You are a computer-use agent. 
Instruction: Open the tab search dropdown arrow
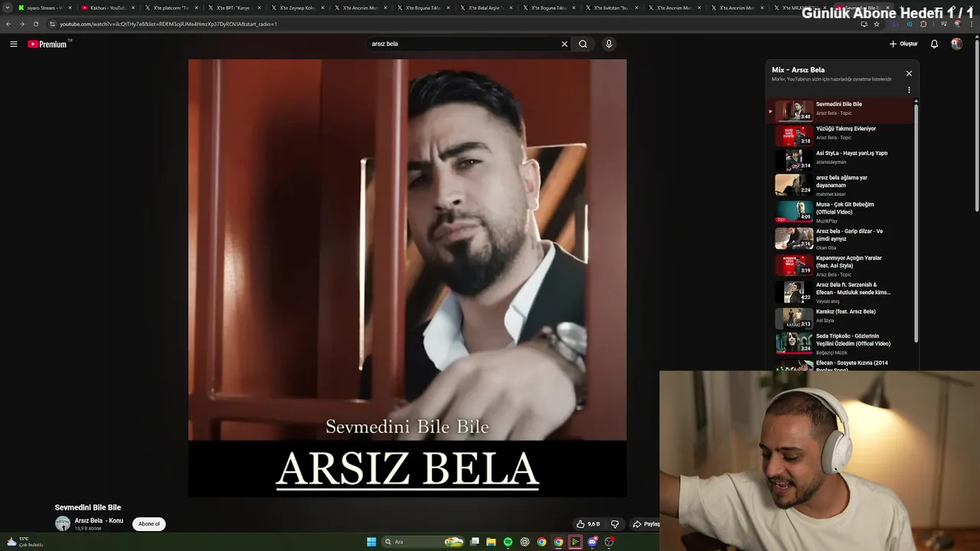pos(7,8)
